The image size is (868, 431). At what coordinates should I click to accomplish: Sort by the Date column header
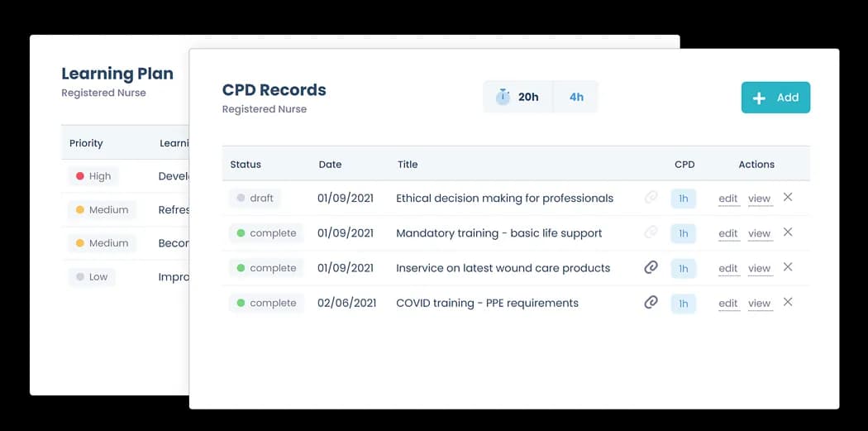pos(330,165)
